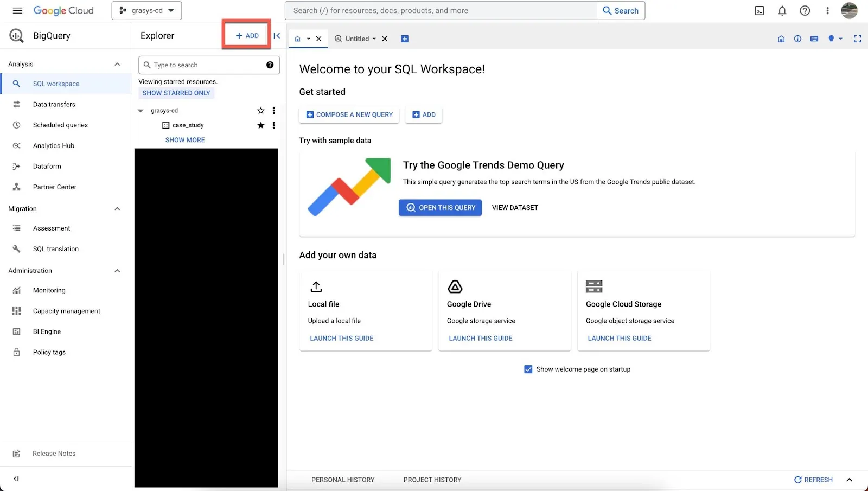Collapse the Migration section
Viewport: 868px width, 491px height.
coord(117,209)
